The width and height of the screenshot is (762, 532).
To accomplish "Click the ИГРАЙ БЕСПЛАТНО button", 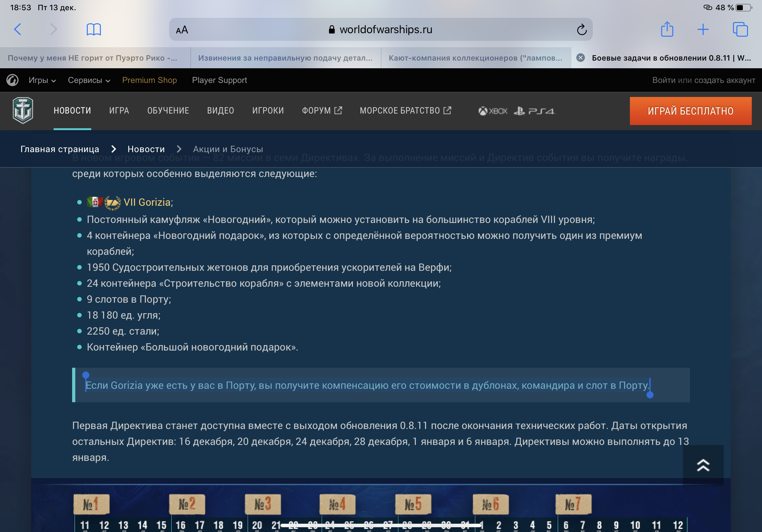I will 691,111.
